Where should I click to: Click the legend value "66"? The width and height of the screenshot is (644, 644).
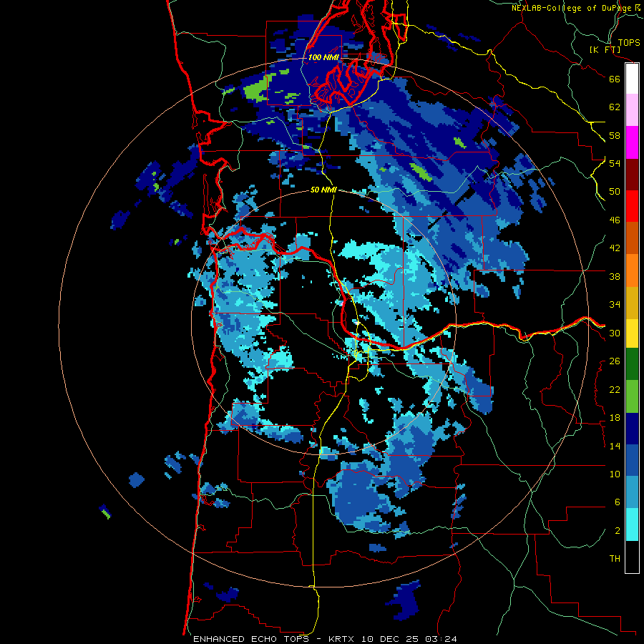(615, 79)
